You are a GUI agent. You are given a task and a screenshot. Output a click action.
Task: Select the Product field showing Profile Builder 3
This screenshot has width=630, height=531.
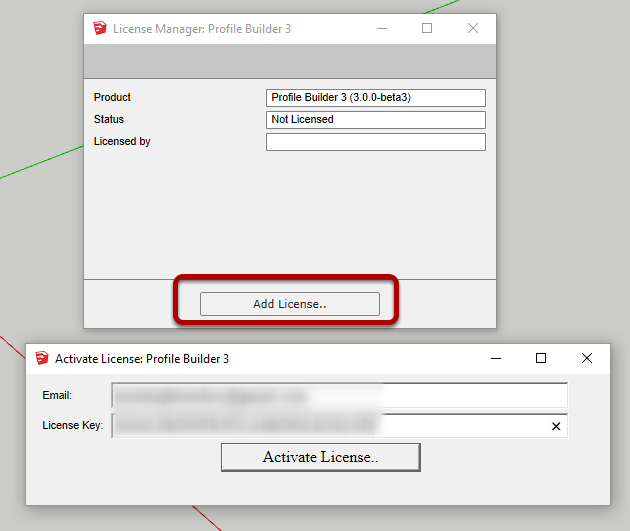click(x=375, y=98)
